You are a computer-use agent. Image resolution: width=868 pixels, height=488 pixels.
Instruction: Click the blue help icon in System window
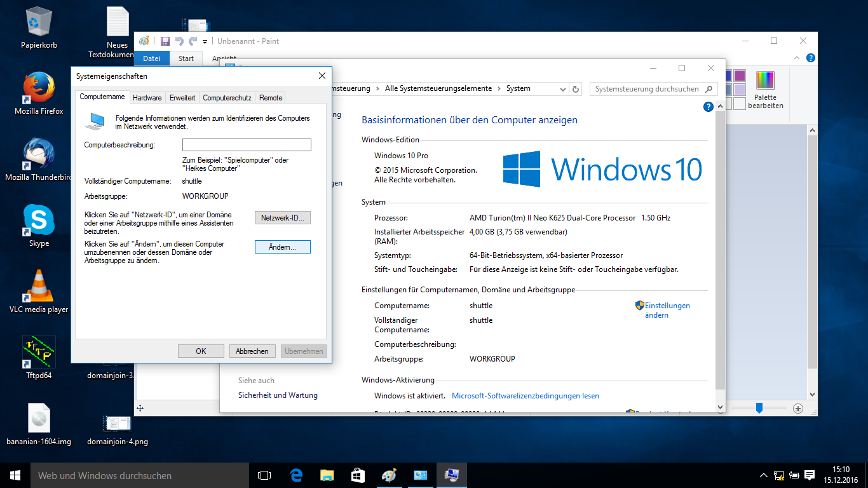709,107
